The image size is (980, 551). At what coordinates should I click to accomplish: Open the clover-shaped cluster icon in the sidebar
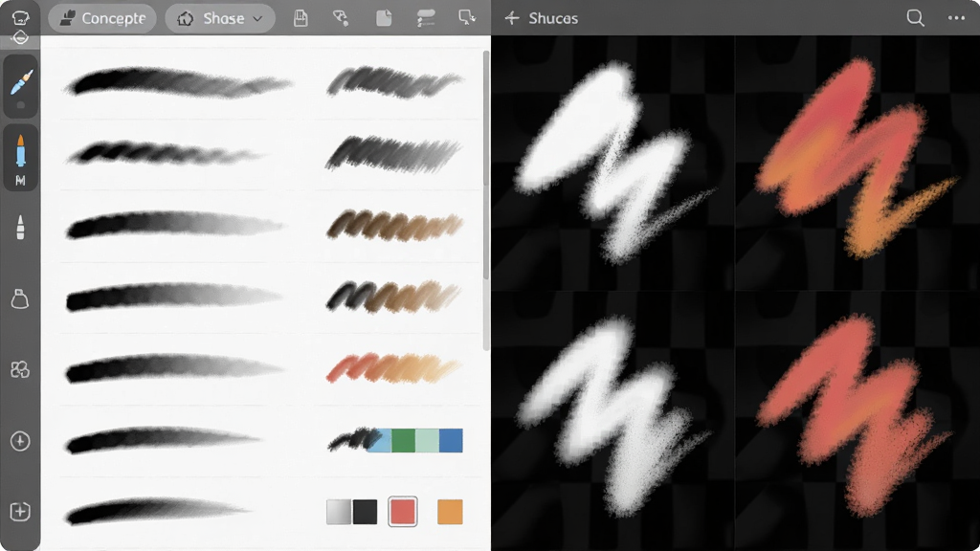tap(20, 370)
